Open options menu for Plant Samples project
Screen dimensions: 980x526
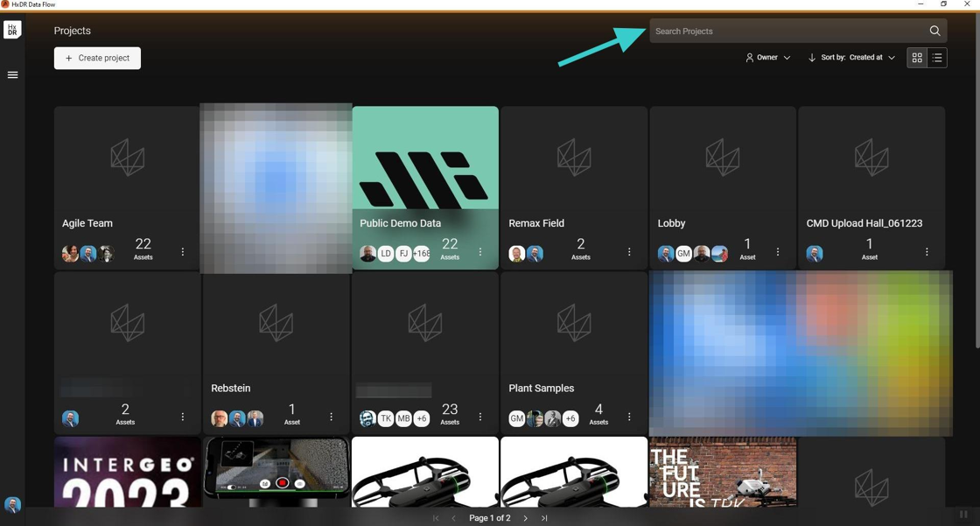[x=629, y=417]
